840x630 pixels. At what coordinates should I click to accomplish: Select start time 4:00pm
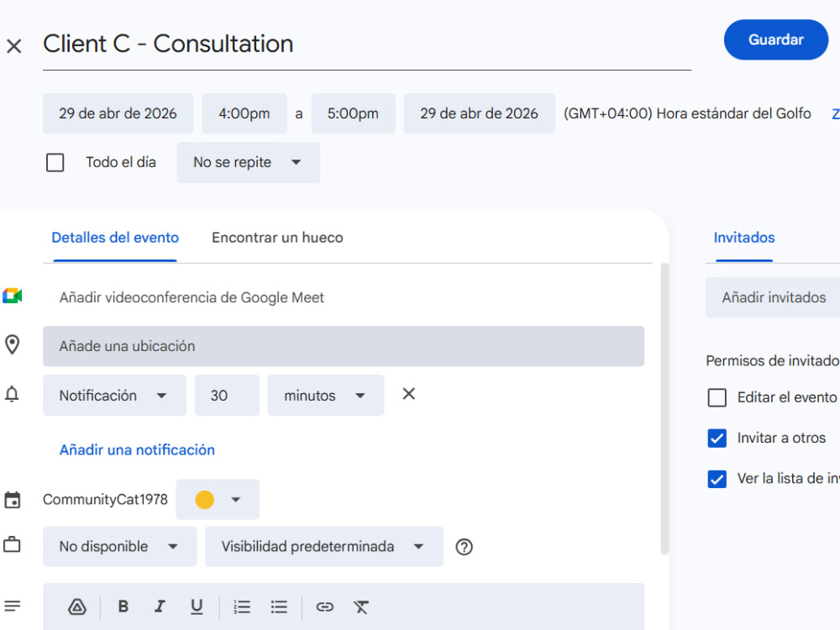coord(244,113)
